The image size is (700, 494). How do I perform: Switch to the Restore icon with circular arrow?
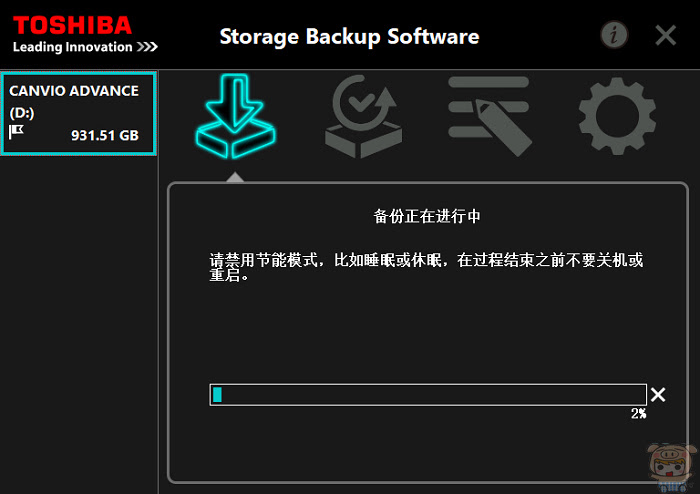click(363, 116)
